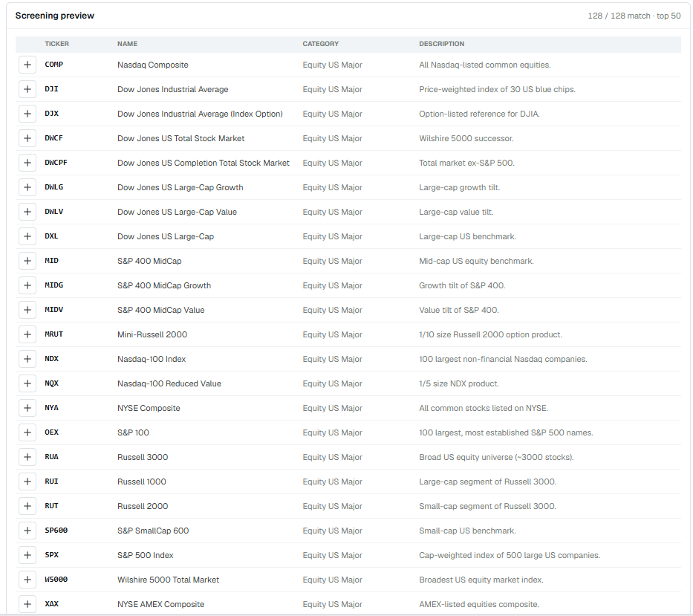
Task: Add DWLV Large-Cap Value with plus
Action: 27,212
